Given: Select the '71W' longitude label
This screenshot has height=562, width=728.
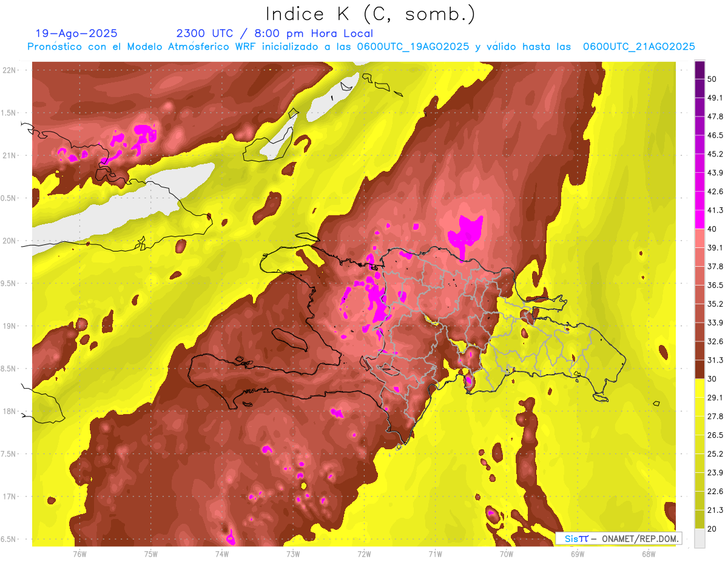Looking at the screenshot, I should (435, 554).
